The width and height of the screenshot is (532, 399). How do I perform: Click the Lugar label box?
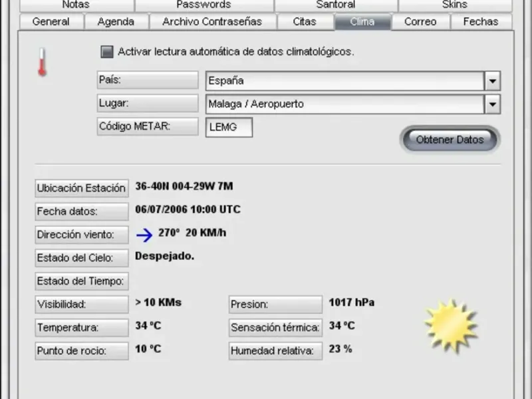(x=148, y=103)
